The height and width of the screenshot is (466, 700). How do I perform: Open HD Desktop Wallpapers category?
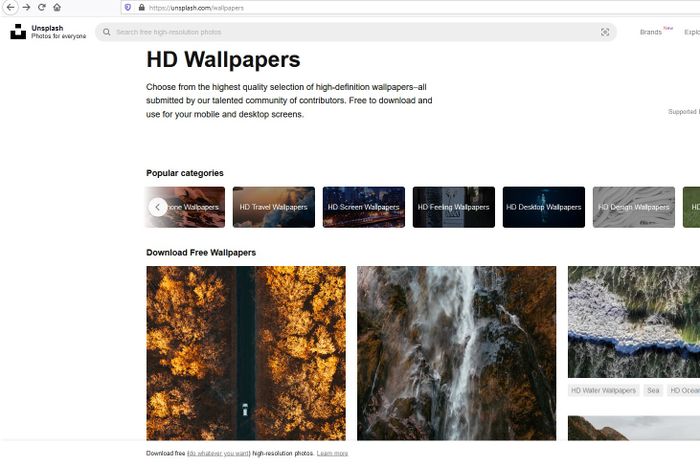544,207
